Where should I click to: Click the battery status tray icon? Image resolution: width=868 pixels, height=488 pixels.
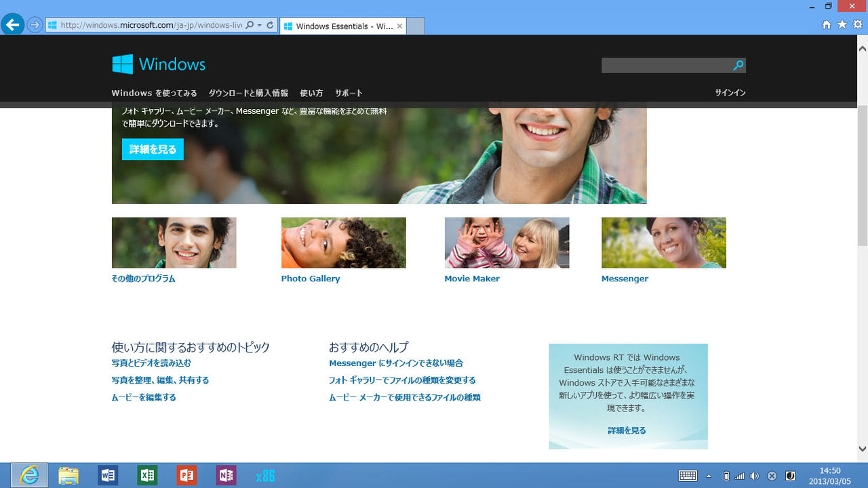pyautogui.click(x=726, y=476)
